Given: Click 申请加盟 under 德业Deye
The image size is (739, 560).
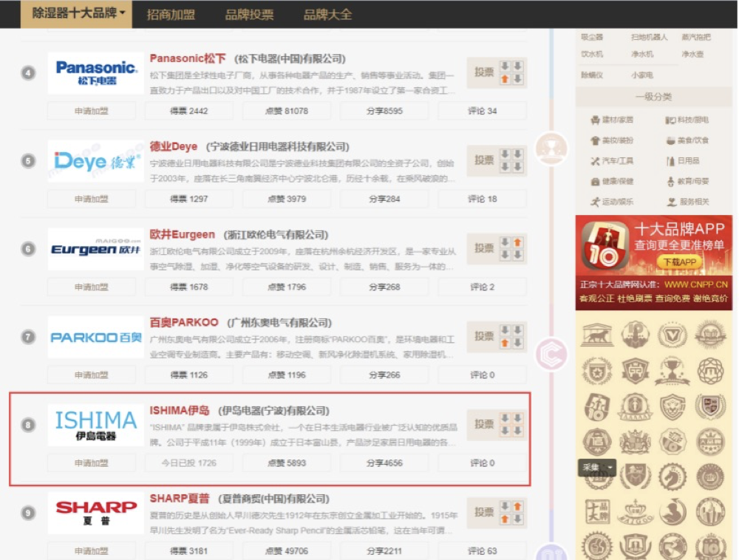Looking at the screenshot, I should 92,199.
